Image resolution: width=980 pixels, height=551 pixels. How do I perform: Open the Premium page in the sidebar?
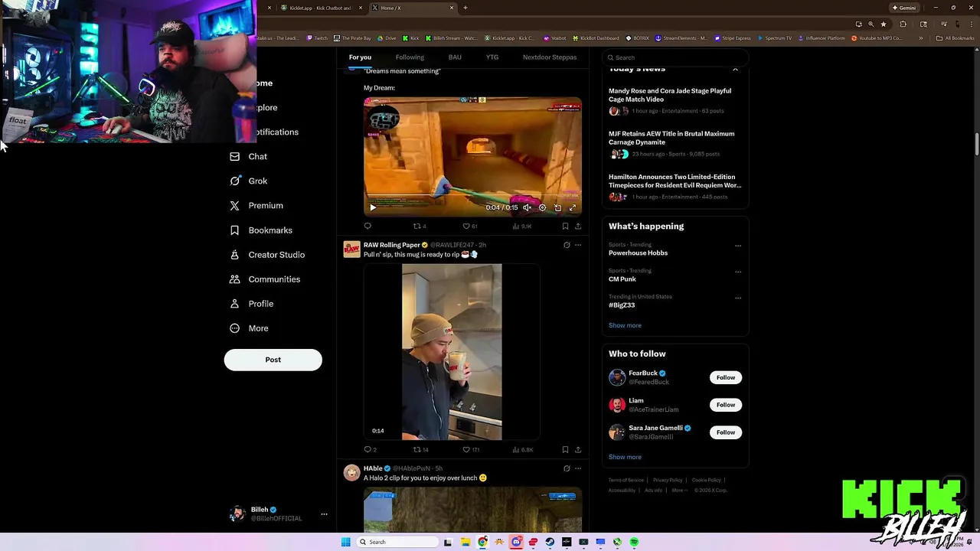pos(256,205)
